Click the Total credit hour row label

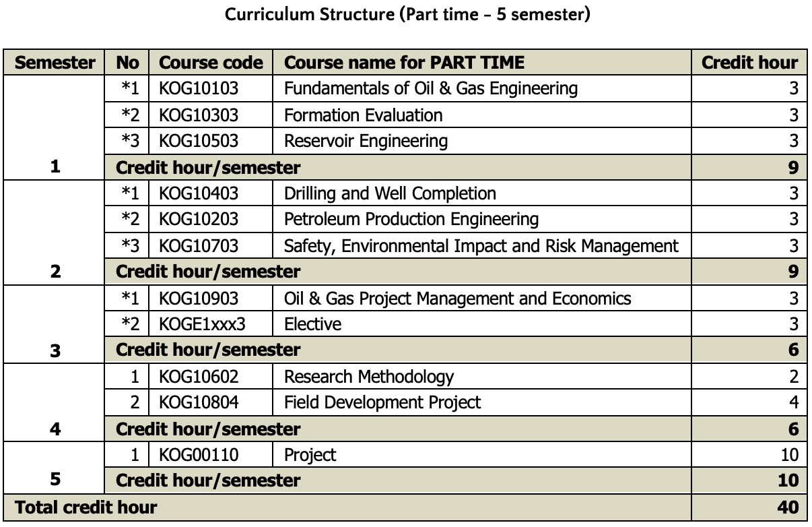[x=86, y=508]
